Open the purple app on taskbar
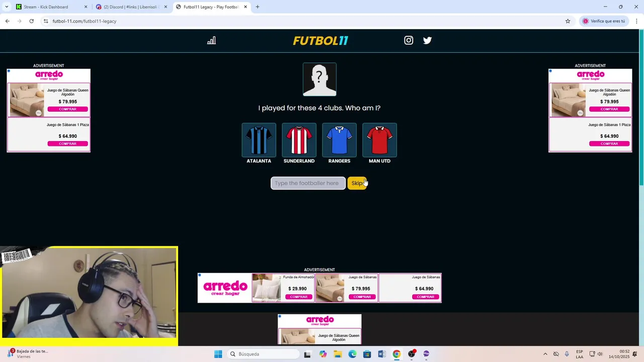Image resolution: width=644 pixels, height=362 pixels. point(426,354)
